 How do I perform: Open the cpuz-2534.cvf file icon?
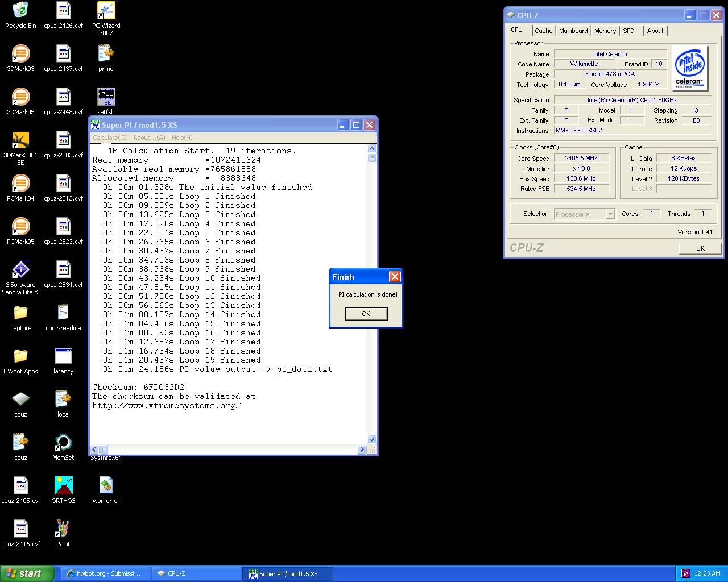pos(63,275)
